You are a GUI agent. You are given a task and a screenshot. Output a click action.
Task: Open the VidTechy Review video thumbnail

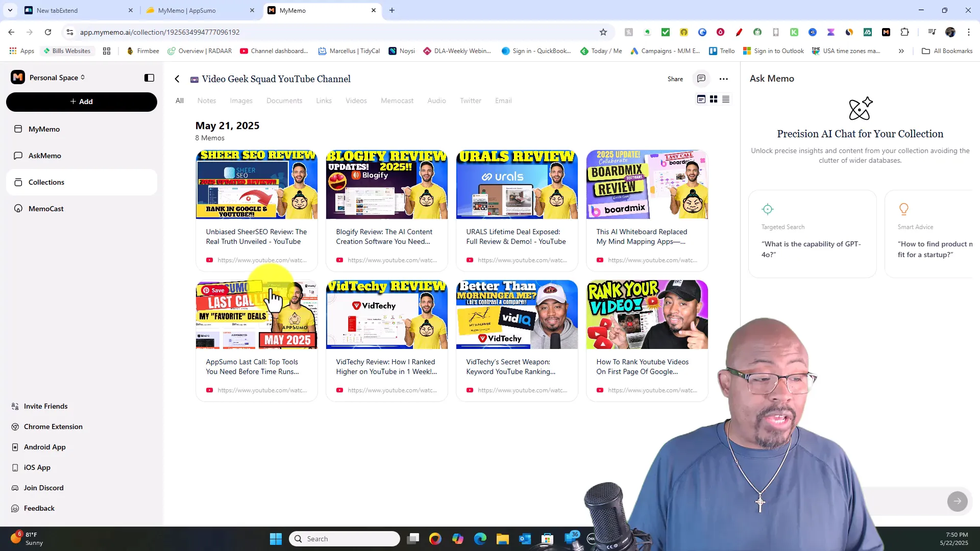tap(387, 315)
